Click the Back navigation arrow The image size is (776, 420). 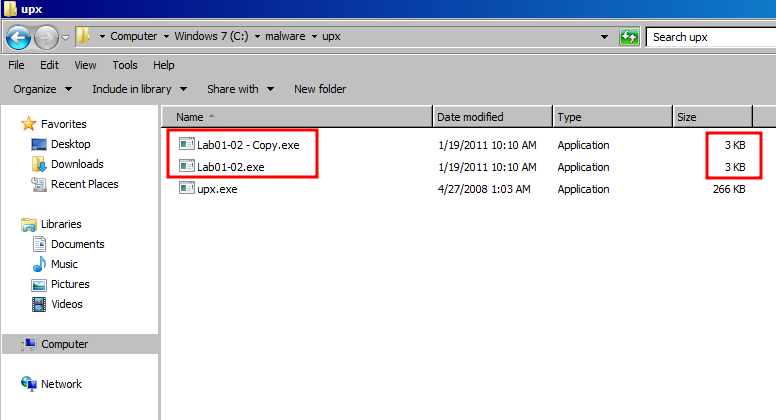pos(18,38)
